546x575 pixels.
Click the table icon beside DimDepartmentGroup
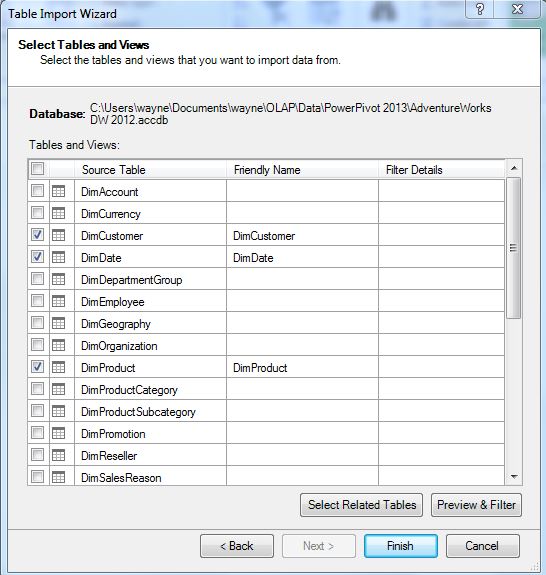point(58,279)
